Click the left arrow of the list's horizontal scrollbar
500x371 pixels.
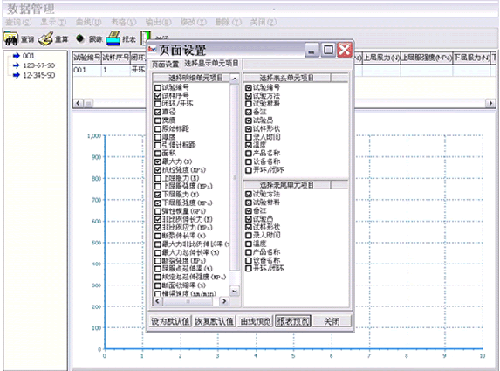click(x=157, y=301)
